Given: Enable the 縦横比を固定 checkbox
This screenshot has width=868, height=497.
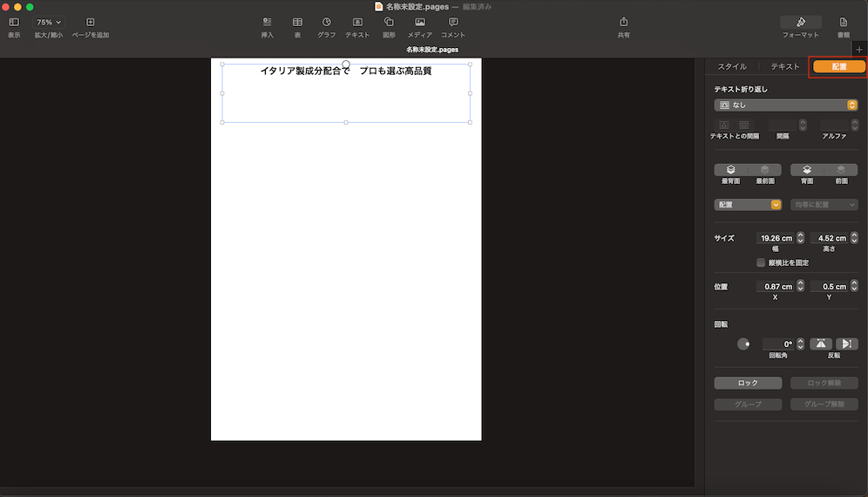Looking at the screenshot, I should pyautogui.click(x=761, y=262).
